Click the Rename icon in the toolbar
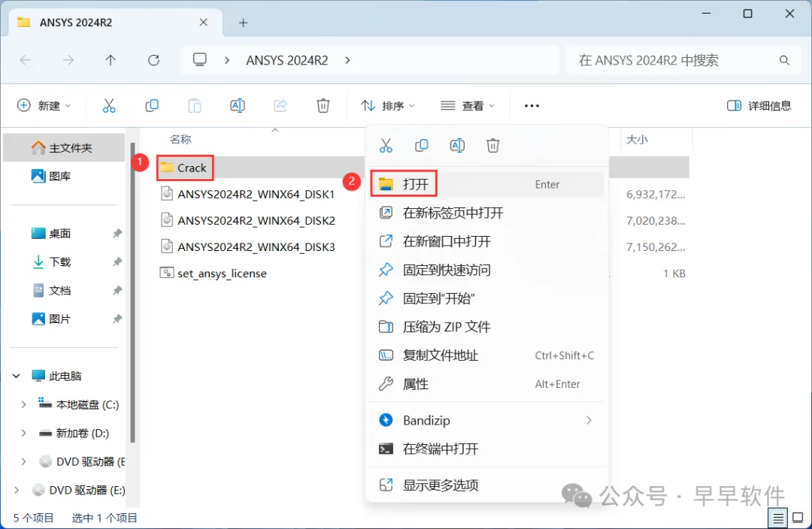The width and height of the screenshot is (812, 529). pos(237,106)
